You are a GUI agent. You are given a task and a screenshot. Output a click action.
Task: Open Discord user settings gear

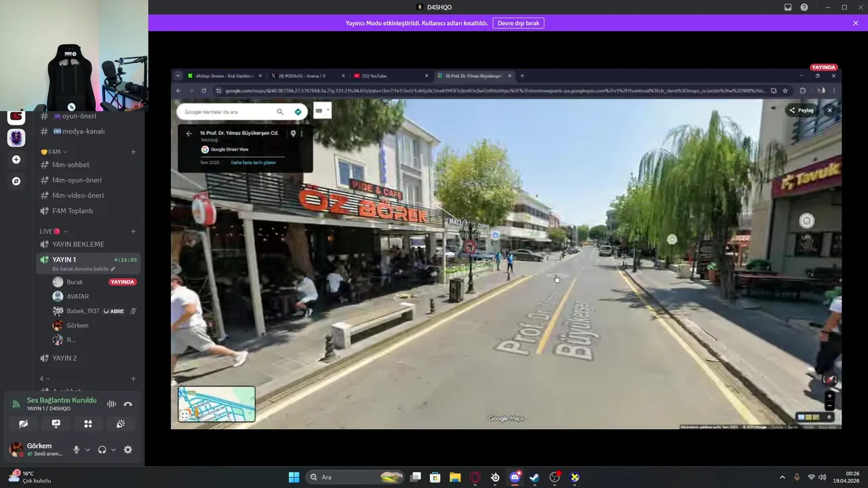click(x=127, y=449)
